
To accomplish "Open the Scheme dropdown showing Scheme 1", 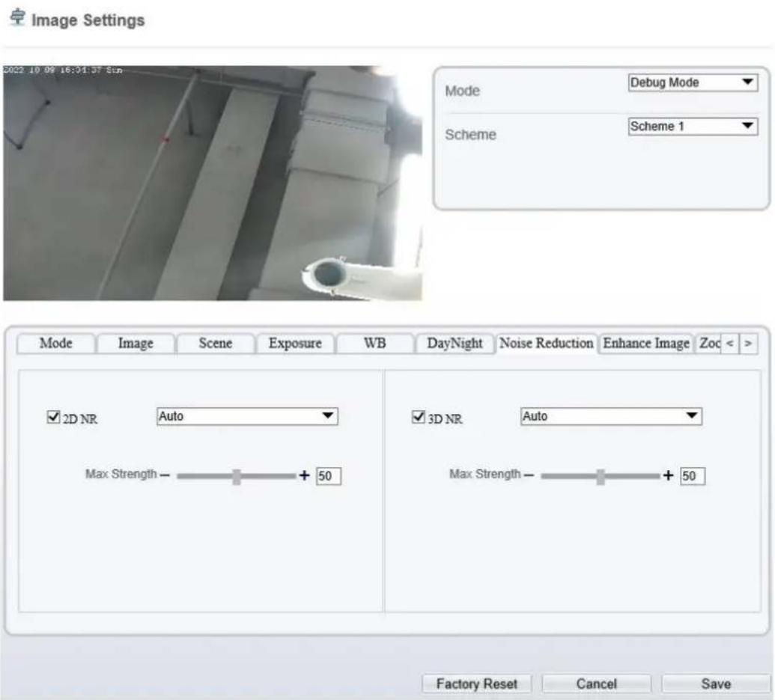I will coord(693,127).
